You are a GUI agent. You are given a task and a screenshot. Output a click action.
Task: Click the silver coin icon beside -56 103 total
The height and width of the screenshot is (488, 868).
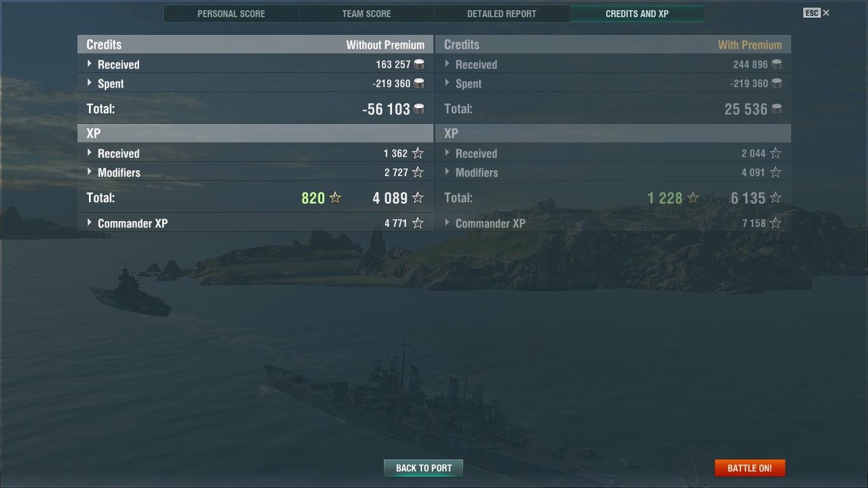point(419,109)
